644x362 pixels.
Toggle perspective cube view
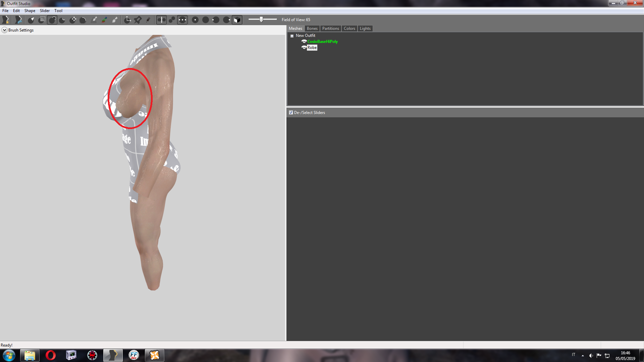[237, 20]
